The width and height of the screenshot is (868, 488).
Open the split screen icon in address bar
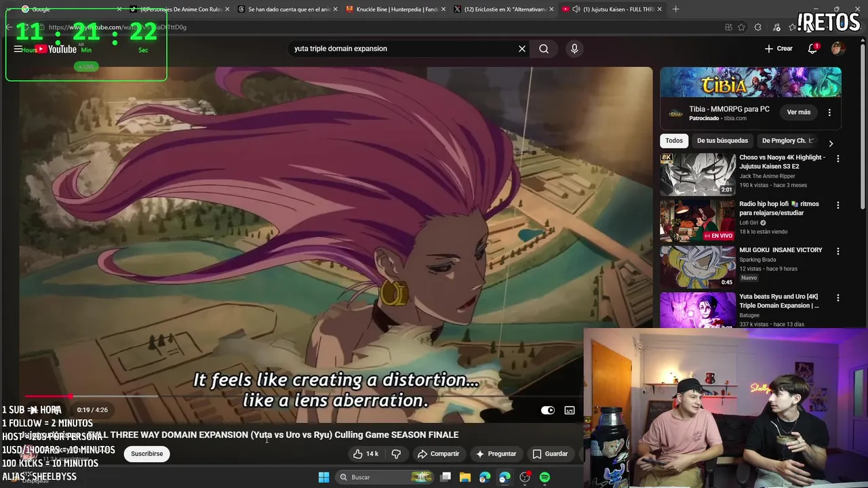[728, 27]
